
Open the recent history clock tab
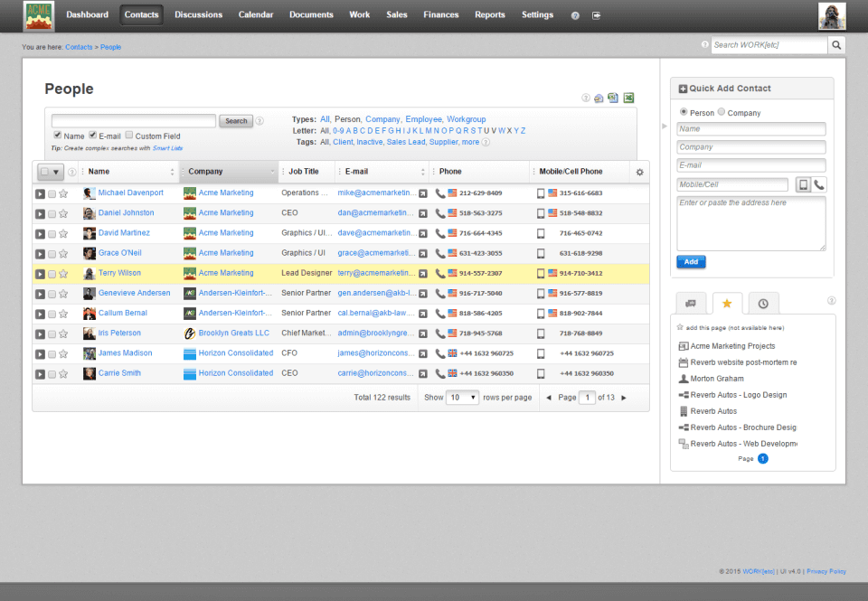pos(764,304)
